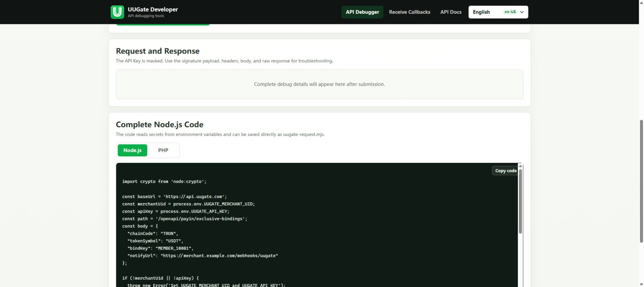
Task: Click the "chainCode": "TRON" line
Action: pos(153,234)
